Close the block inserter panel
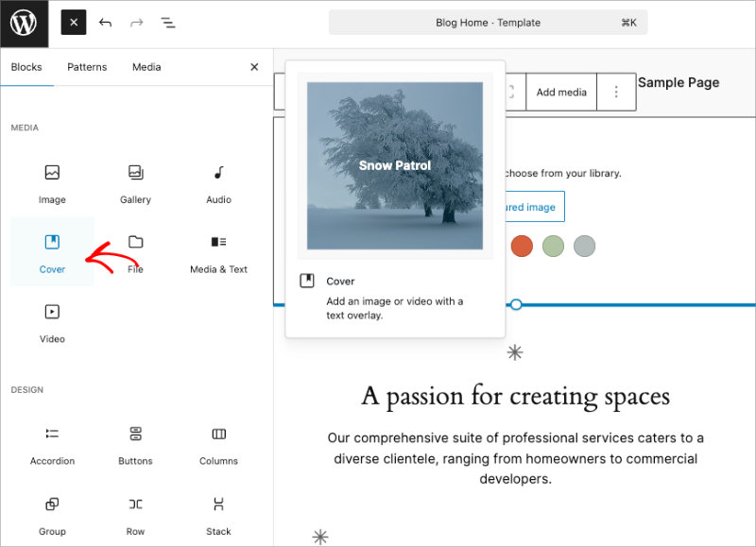This screenshot has height=547, width=756. pos(253,67)
